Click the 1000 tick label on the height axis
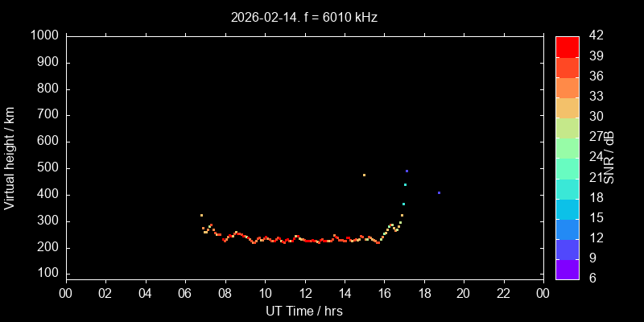The height and width of the screenshot is (322, 644). coord(44,35)
